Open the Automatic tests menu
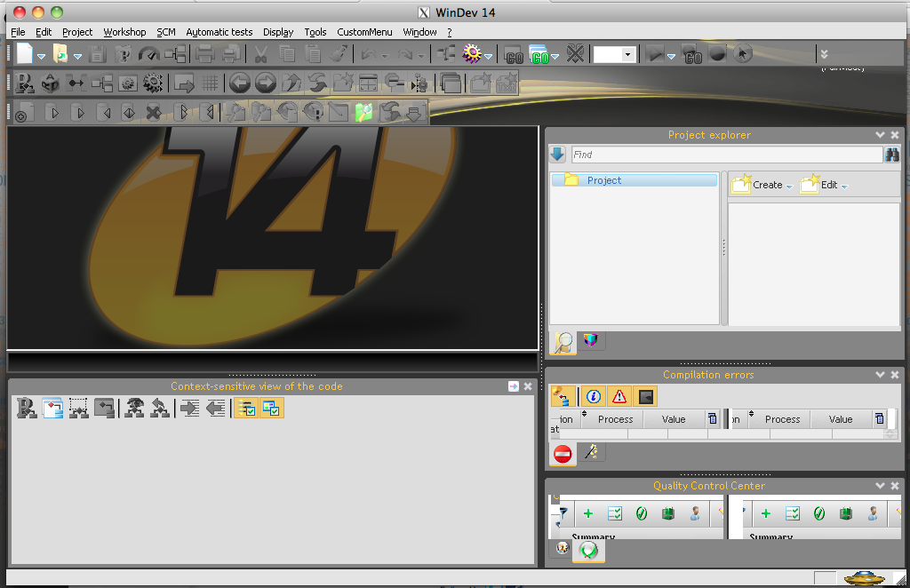Viewport: 910px width, 588px height. (x=219, y=32)
